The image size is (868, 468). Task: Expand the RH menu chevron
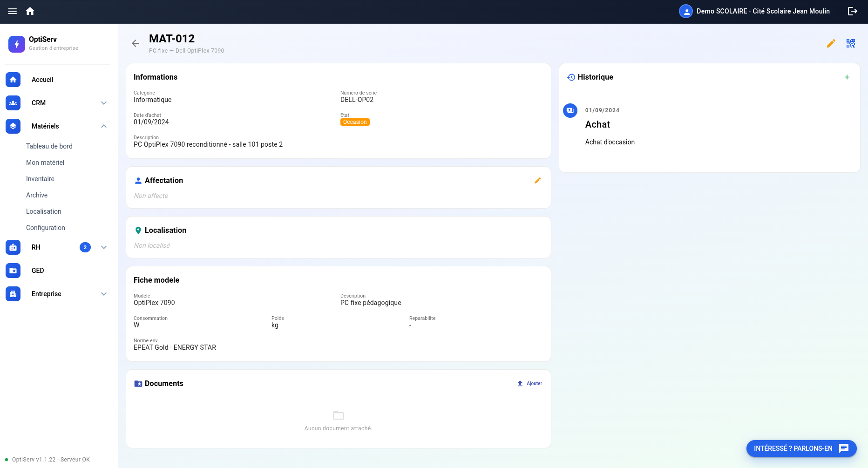pos(104,247)
